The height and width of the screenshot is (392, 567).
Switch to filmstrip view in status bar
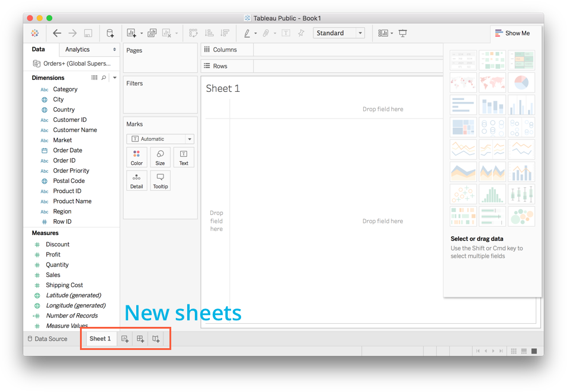pos(524,351)
